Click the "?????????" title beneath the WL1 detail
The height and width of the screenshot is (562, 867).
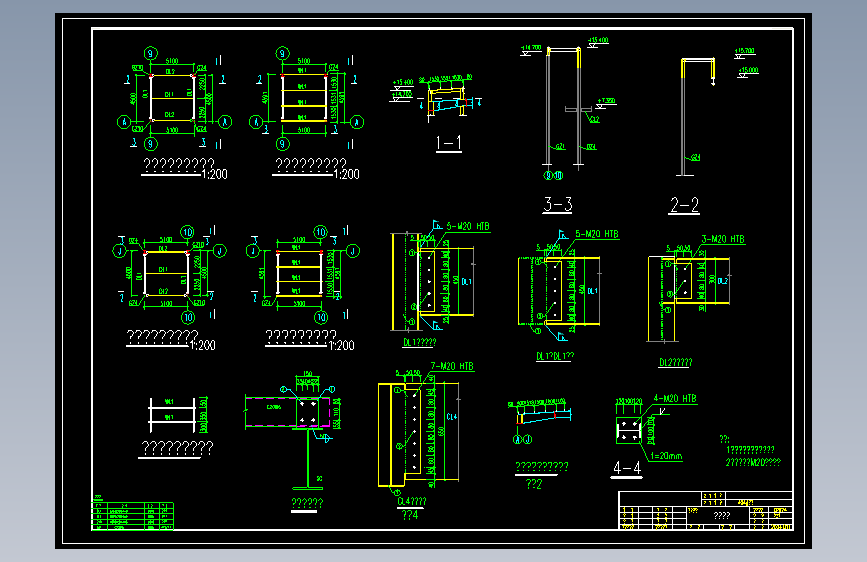point(177,447)
